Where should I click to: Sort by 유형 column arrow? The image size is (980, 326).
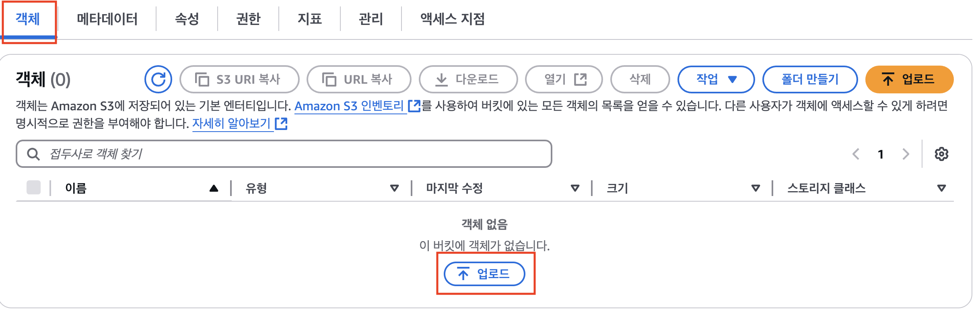tap(394, 188)
